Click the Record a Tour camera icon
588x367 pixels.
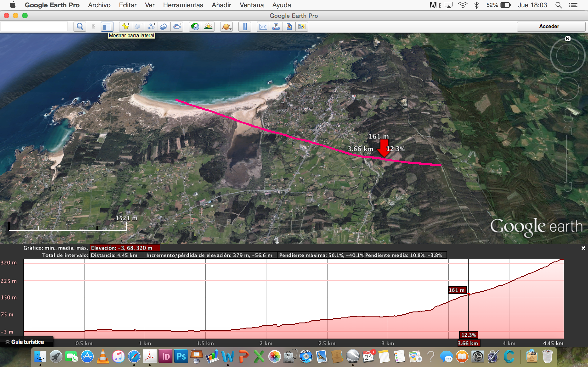[x=177, y=26]
